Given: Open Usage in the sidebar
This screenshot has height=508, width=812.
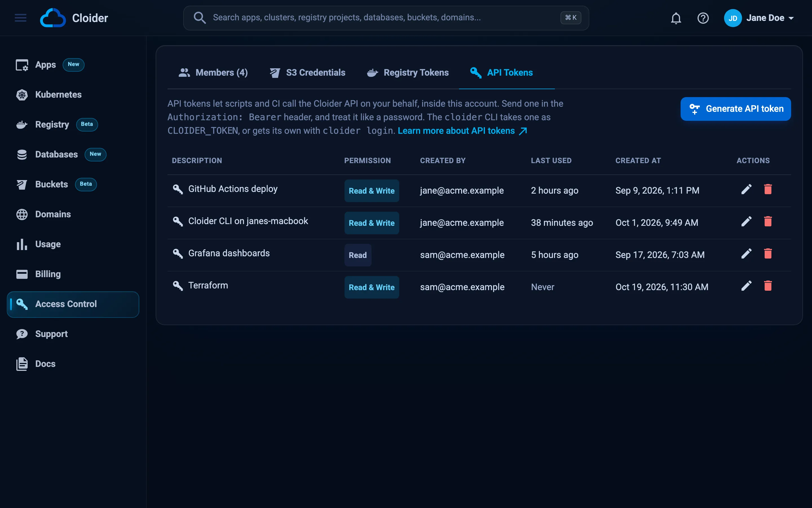Looking at the screenshot, I should pyautogui.click(x=73, y=244).
